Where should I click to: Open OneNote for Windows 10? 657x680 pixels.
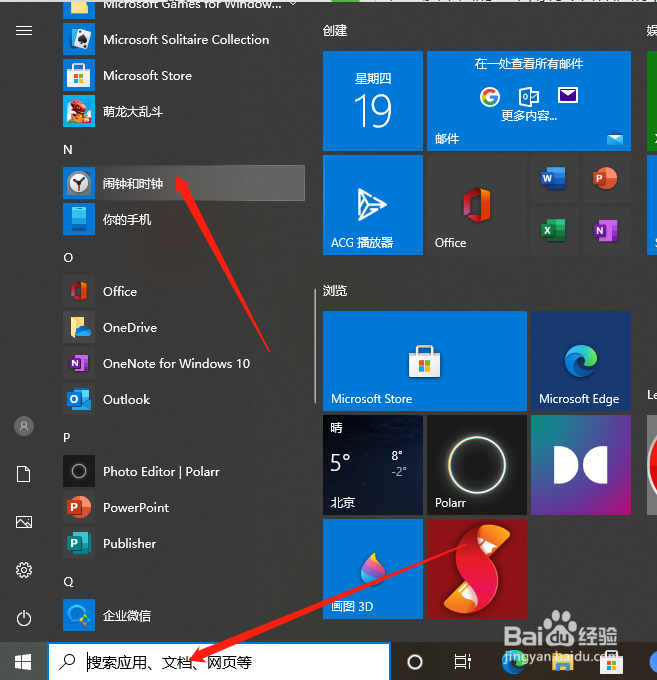pyautogui.click(x=184, y=363)
